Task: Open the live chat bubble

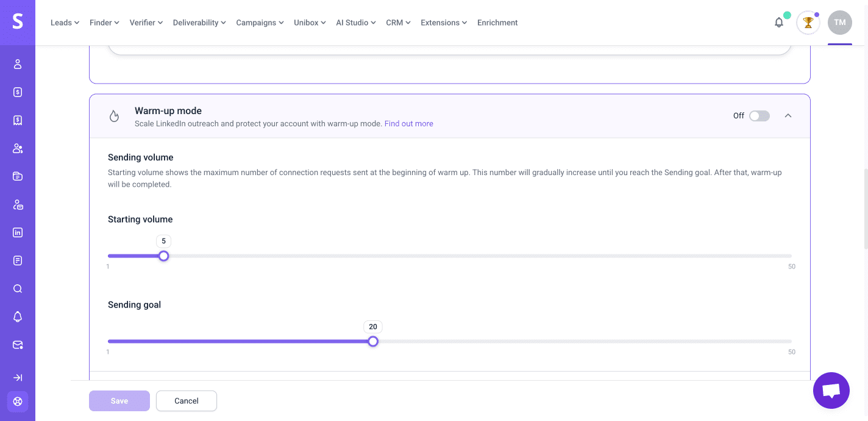Action: pos(831,390)
